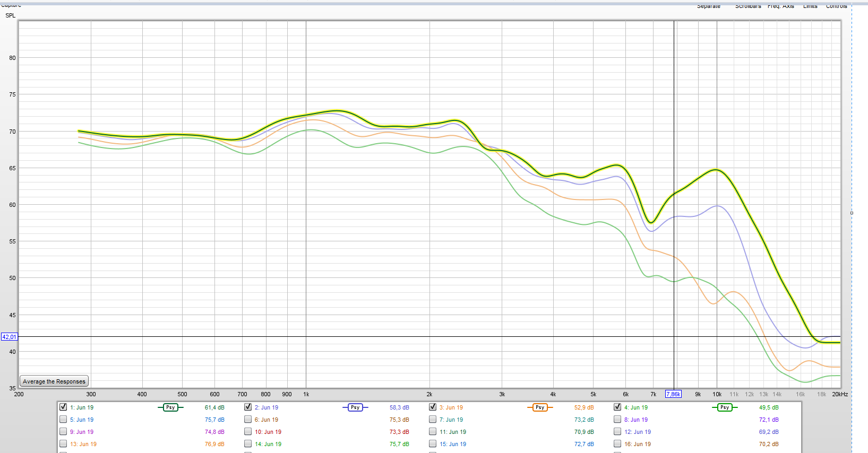This screenshot has width=868, height=453.
Task: Enable the 6: Jun 19 trace checkbox
Action: click(x=248, y=419)
